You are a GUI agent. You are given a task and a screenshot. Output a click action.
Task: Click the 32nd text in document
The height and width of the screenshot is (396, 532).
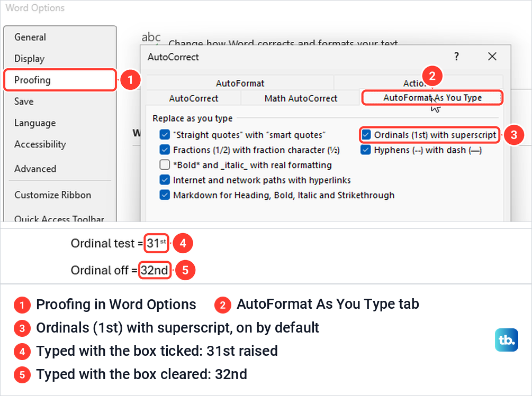click(x=155, y=270)
